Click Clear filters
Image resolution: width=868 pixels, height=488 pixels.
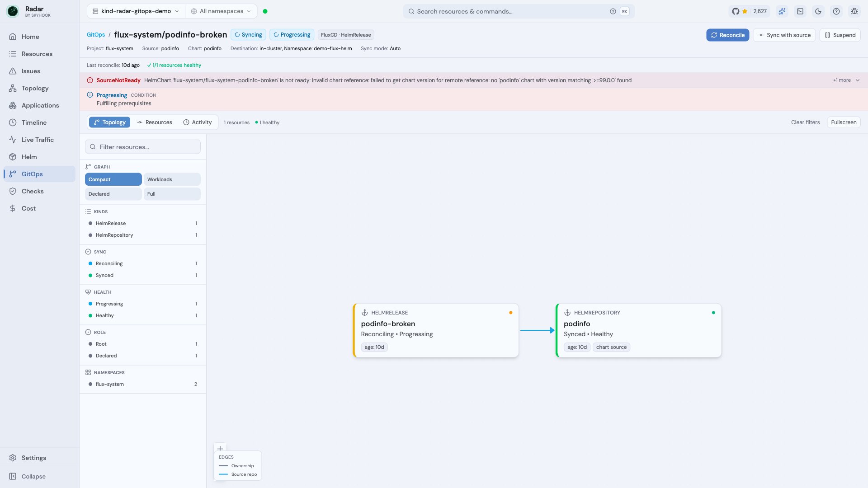(805, 122)
